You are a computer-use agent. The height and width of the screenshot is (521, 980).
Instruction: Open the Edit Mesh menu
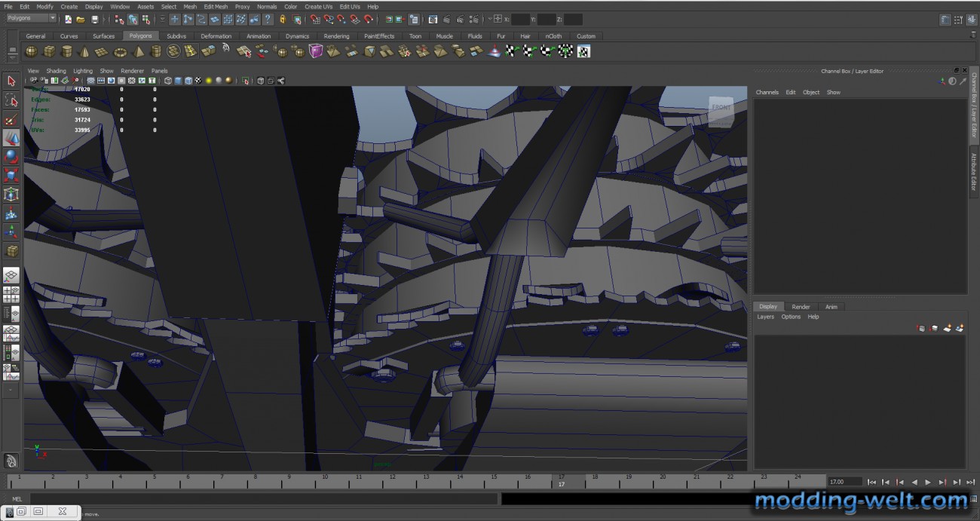(x=216, y=6)
